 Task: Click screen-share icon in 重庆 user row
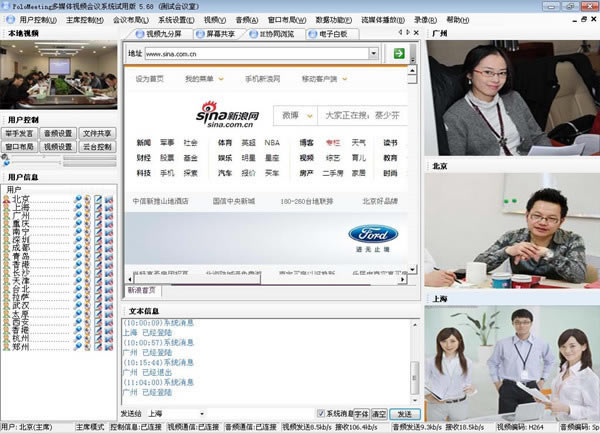[109, 224]
